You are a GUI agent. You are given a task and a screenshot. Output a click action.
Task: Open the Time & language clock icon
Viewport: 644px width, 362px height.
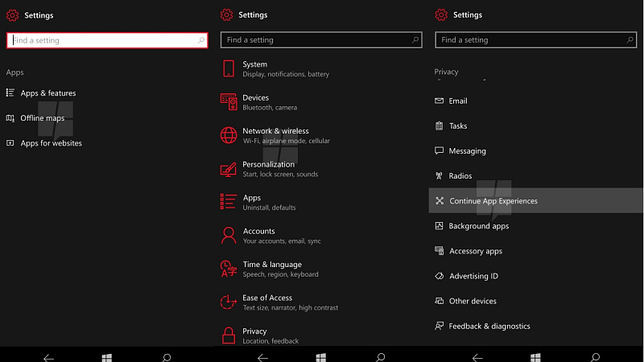229,269
